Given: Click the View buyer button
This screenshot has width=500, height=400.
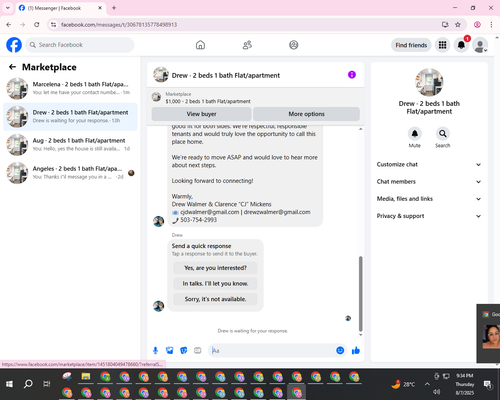Looking at the screenshot, I should point(201,114).
